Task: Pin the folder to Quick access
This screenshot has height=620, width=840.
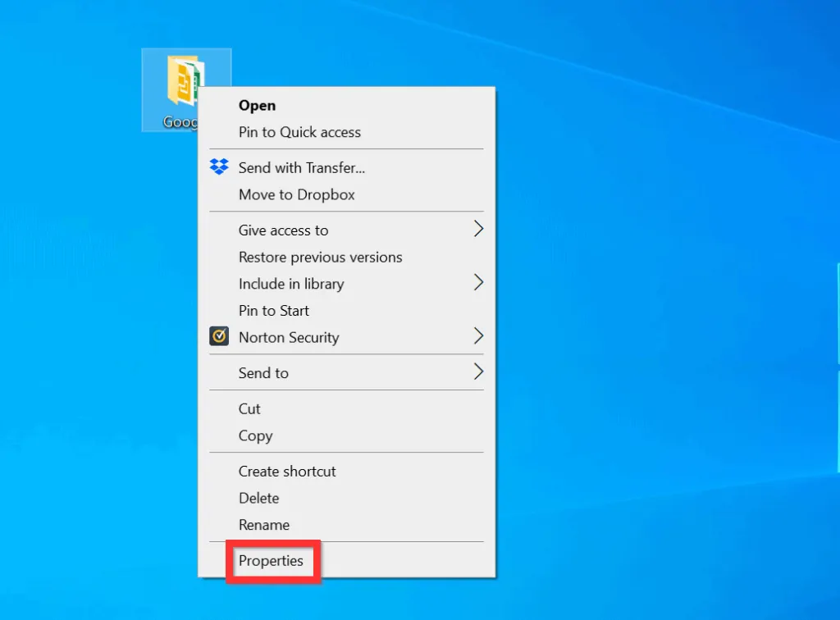Action: coord(299,132)
